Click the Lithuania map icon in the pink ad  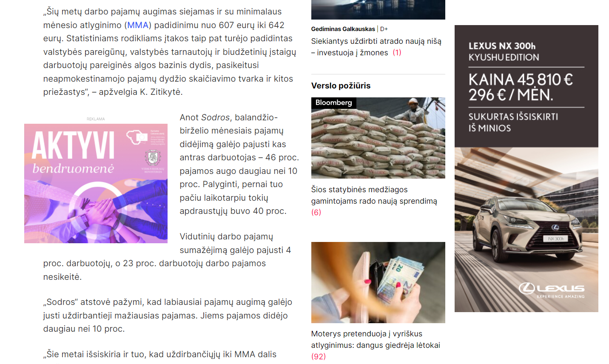(x=137, y=137)
